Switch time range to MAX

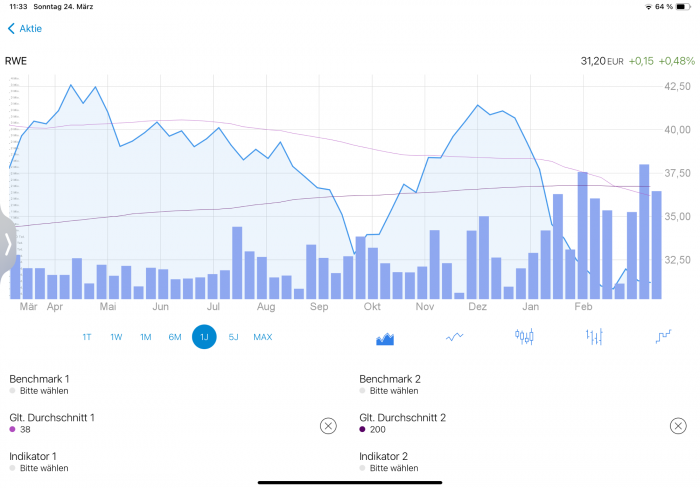[x=262, y=337]
